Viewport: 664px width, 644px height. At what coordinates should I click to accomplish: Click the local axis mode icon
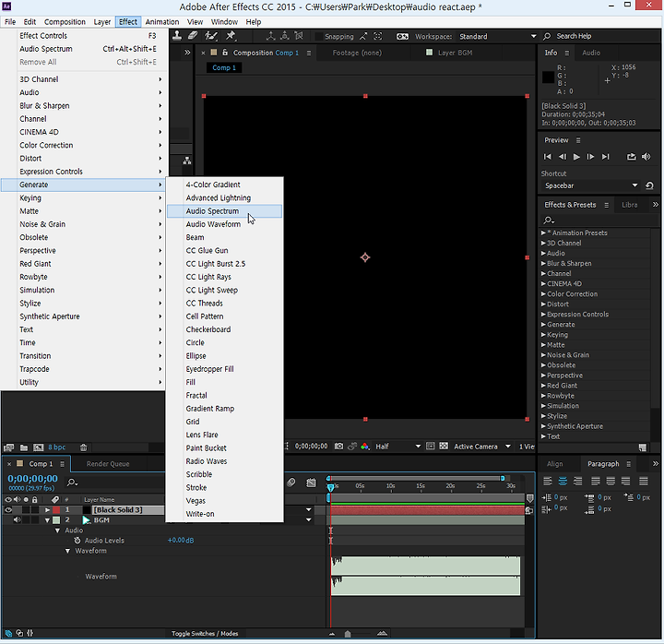(x=270, y=36)
